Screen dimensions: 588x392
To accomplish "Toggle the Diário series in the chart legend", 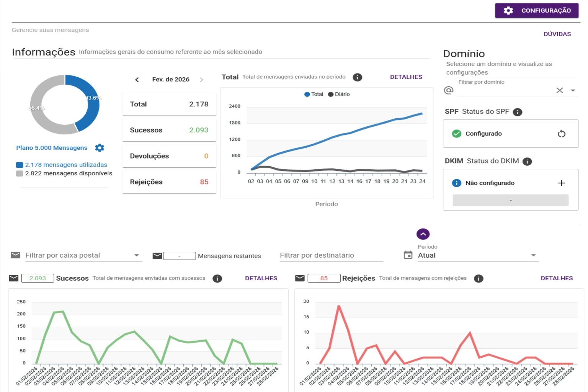I will pos(339,94).
